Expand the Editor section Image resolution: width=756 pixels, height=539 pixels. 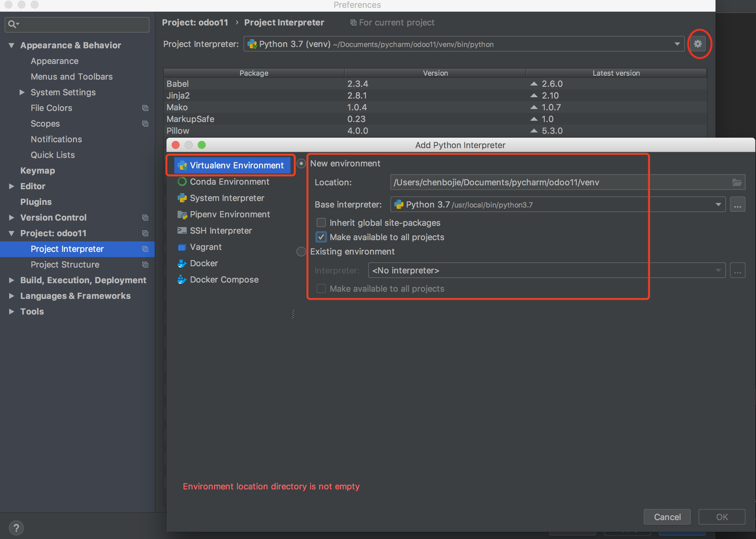click(12, 186)
